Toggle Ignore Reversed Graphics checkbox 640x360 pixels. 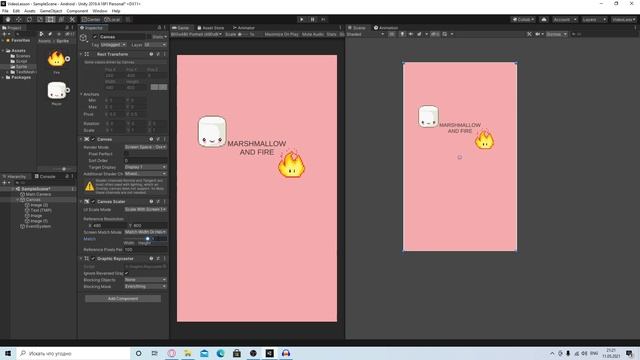coord(126,273)
